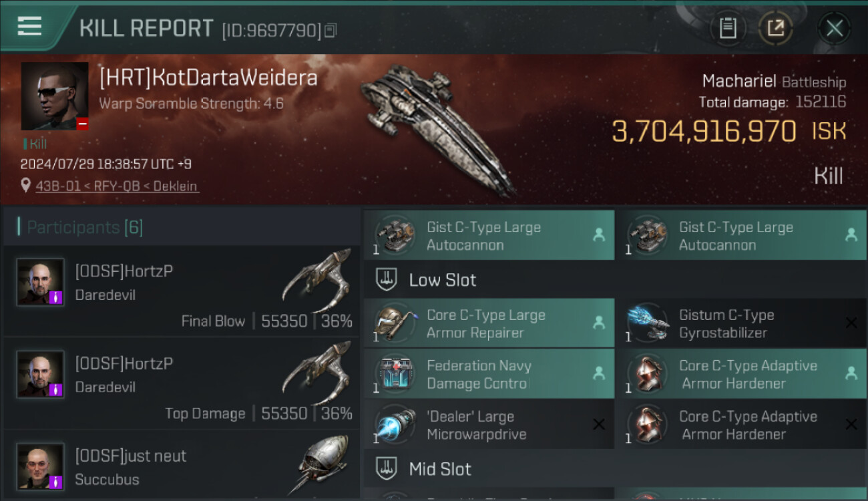The image size is (868, 501).
Task: Share the kill report externally
Action: point(775,29)
